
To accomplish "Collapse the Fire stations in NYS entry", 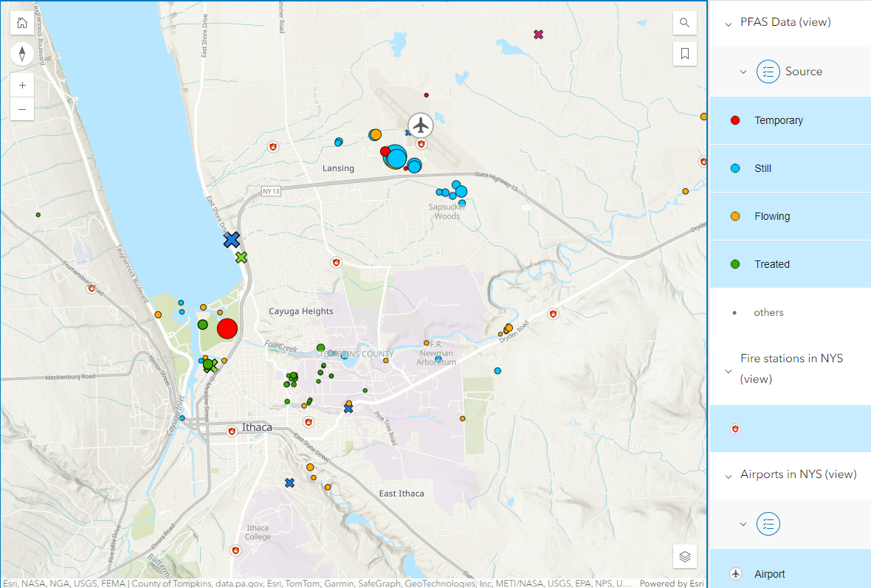I will [728, 371].
